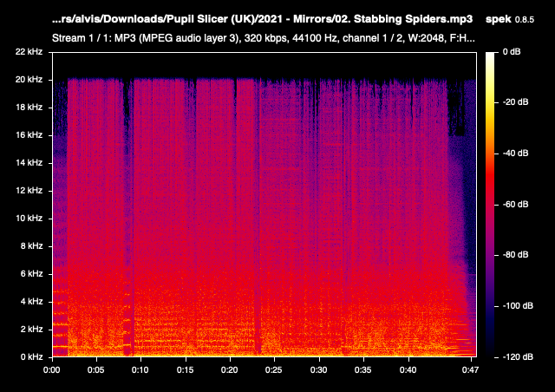Click the 22 kHz frequency axis label
This screenshot has width=555, height=392.
29,52
